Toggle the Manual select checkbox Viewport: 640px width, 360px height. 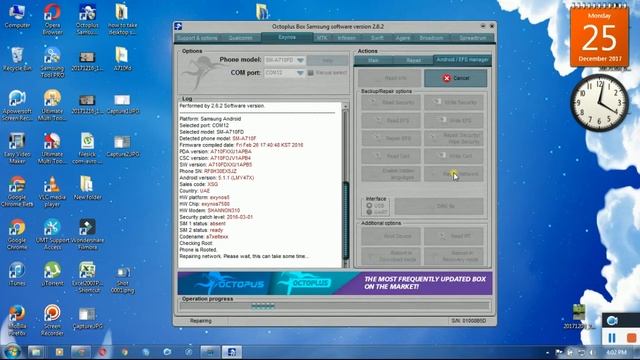[311, 73]
